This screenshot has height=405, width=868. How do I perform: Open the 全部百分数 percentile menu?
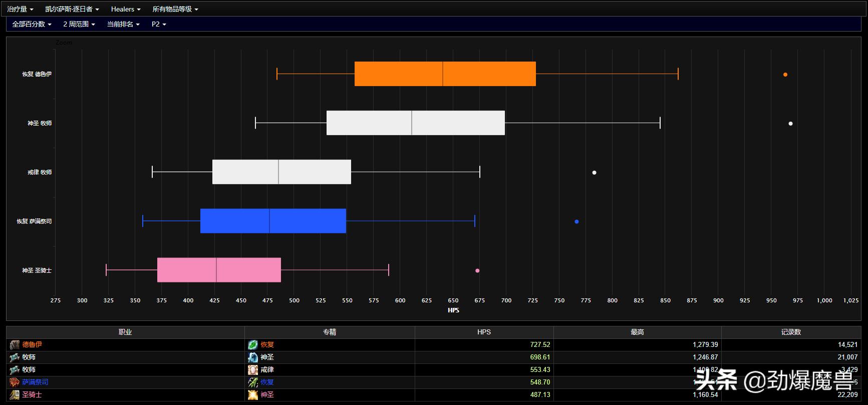32,24
